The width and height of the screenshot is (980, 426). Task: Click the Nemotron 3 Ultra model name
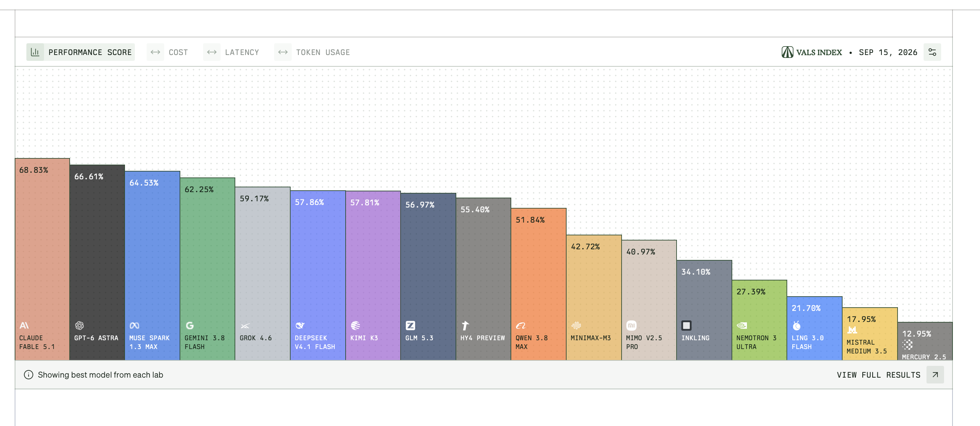click(756, 342)
